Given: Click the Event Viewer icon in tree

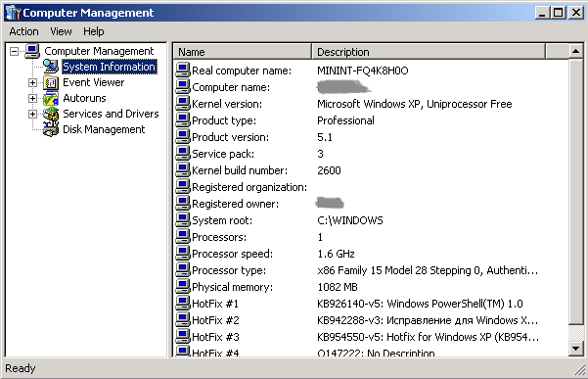Looking at the screenshot, I should point(51,82).
